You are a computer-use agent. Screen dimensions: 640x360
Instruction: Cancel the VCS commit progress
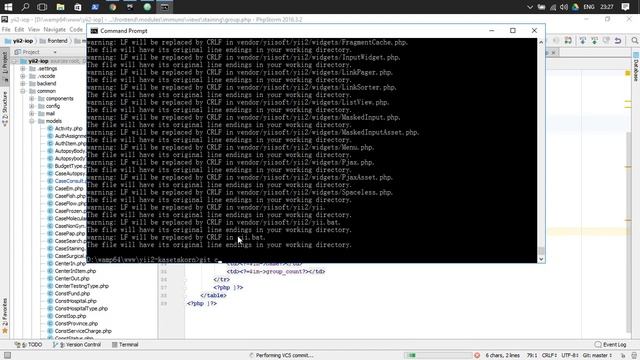477,356
